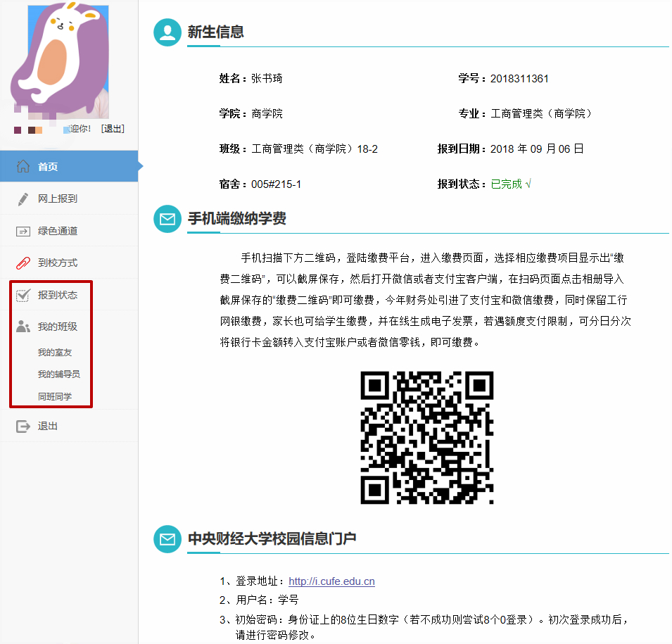Click the tuition payment QR code
The width and height of the screenshot is (672, 644).
(427, 437)
